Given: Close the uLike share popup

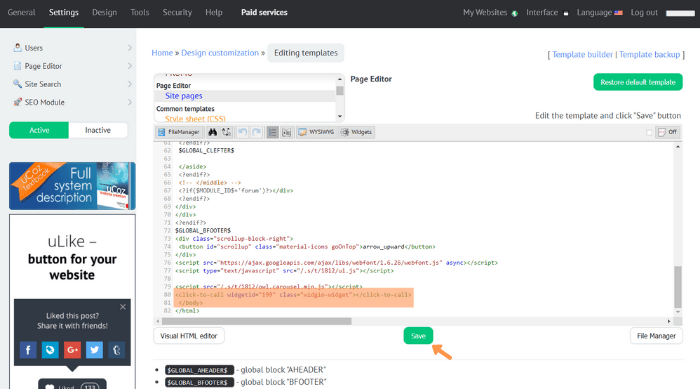Looking at the screenshot, I should (x=123, y=307).
